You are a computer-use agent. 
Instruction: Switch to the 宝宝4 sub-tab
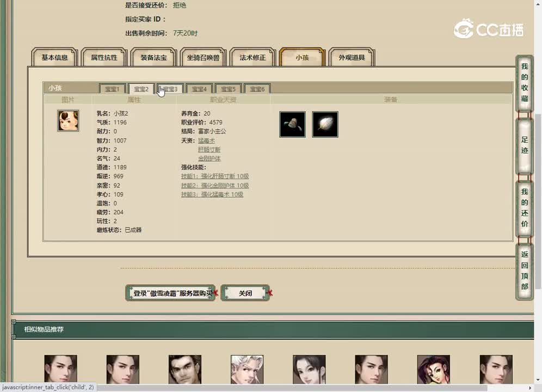199,89
